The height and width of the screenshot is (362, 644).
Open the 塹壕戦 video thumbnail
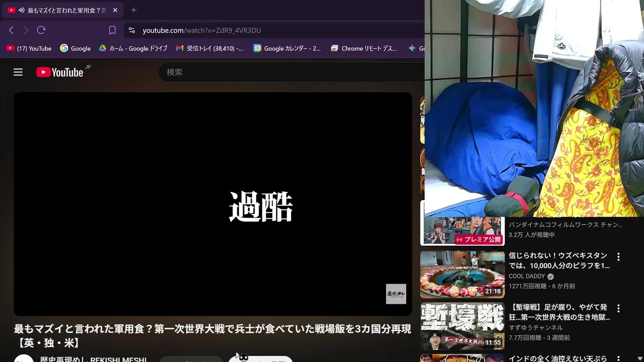pyautogui.click(x=462, y=326)
